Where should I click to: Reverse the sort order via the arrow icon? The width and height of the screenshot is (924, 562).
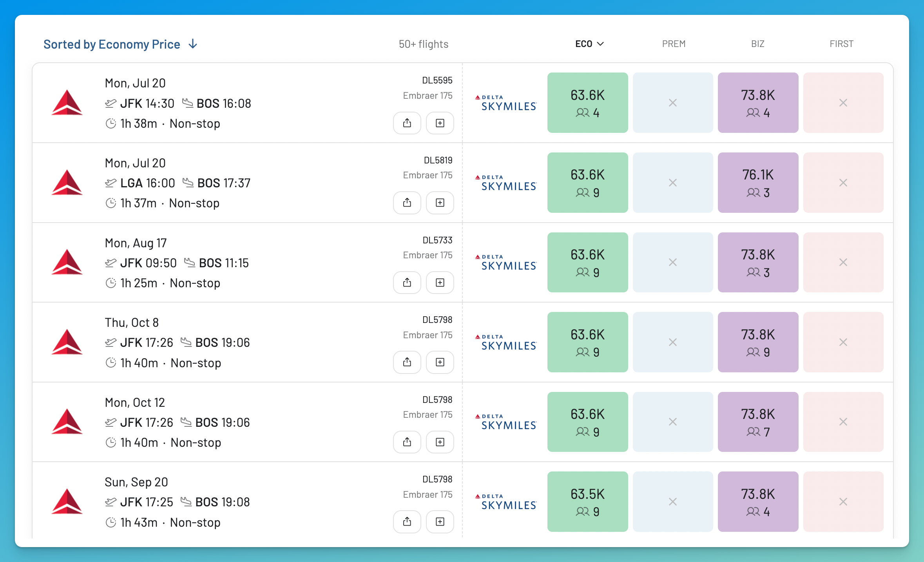tap(193, 44)
